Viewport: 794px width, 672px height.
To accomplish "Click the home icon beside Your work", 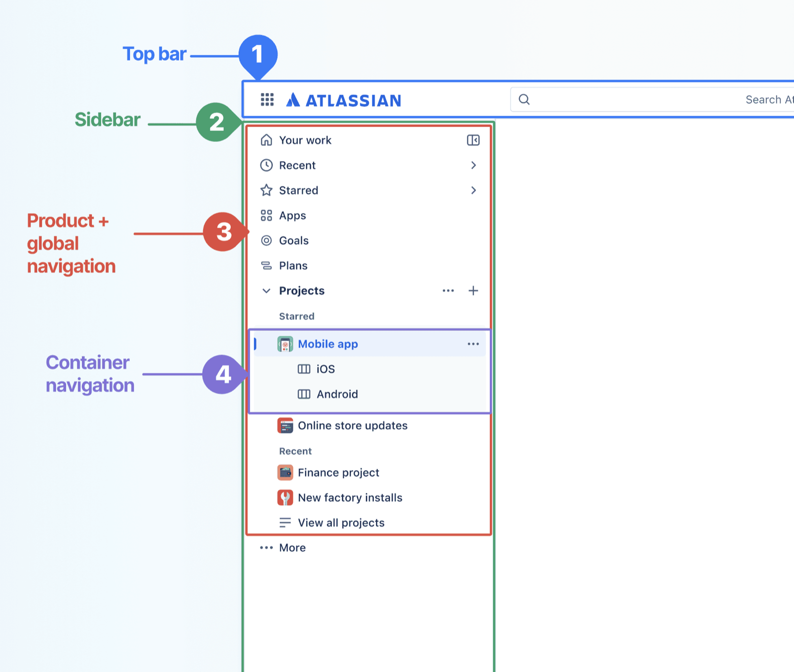I will (x=266, y=140).
